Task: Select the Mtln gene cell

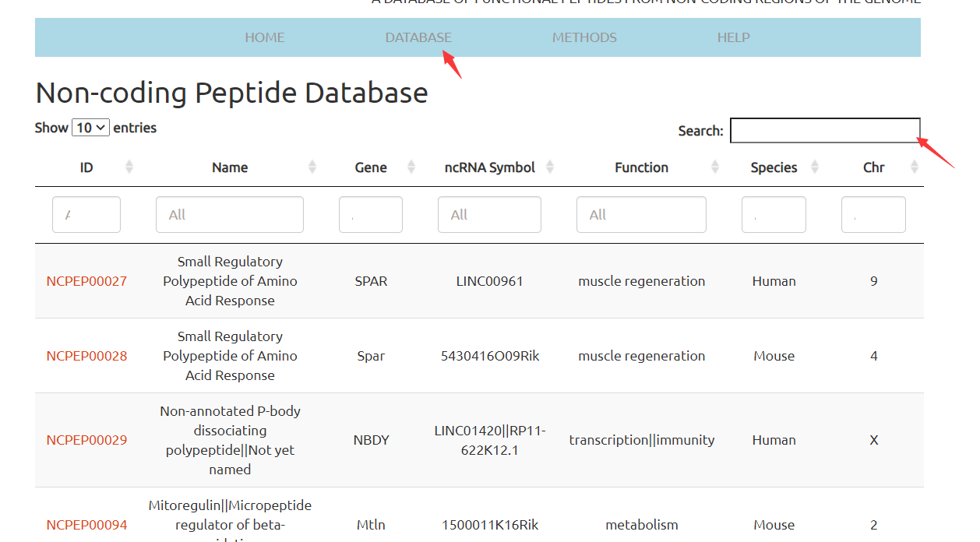Action: (371, 525)
